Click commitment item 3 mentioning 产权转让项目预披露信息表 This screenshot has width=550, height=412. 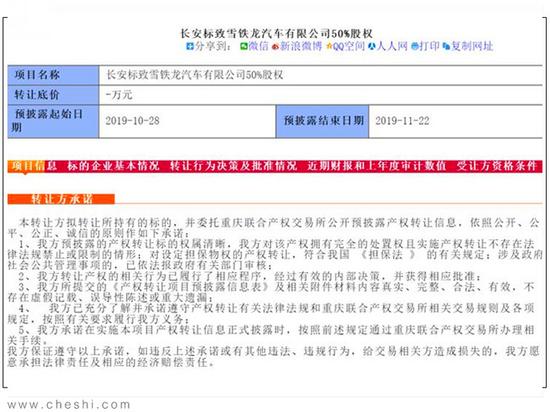pos(271,292)
